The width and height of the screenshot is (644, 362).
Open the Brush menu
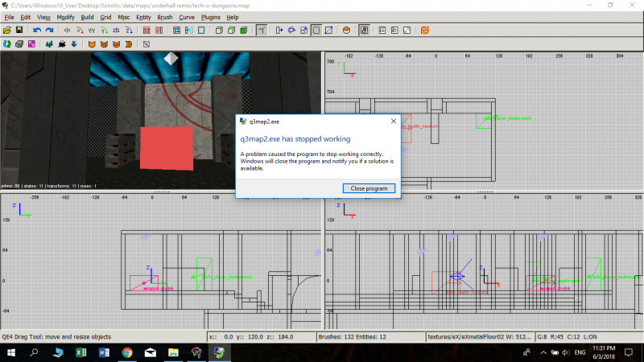(x=164, y=17)
